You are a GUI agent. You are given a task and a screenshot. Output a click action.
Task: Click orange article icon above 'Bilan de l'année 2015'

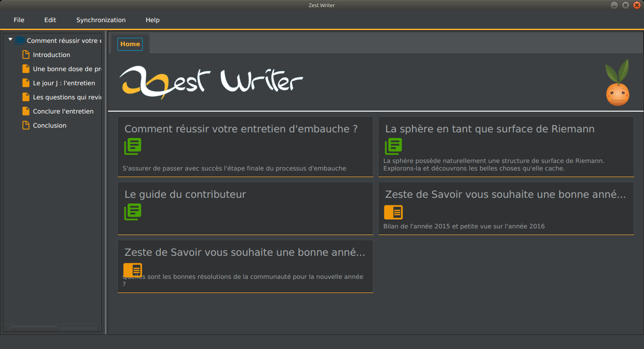click(394, 212)
